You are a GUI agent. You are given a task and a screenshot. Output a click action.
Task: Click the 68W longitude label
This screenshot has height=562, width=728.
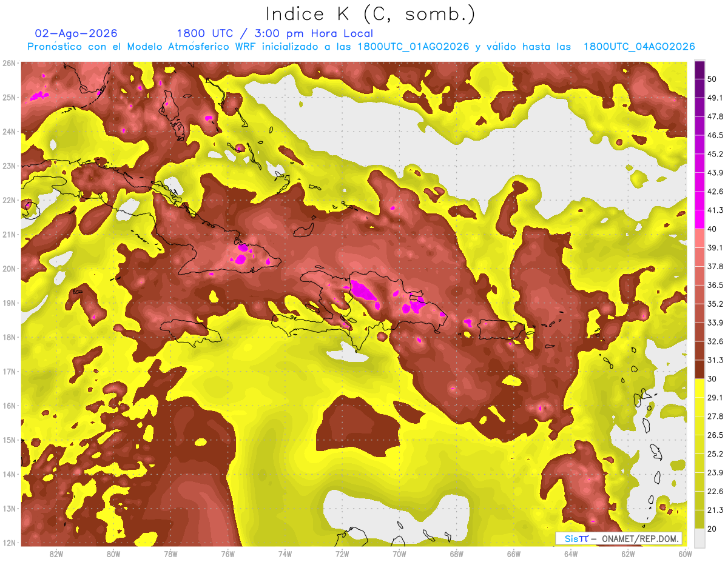(457, 554)
